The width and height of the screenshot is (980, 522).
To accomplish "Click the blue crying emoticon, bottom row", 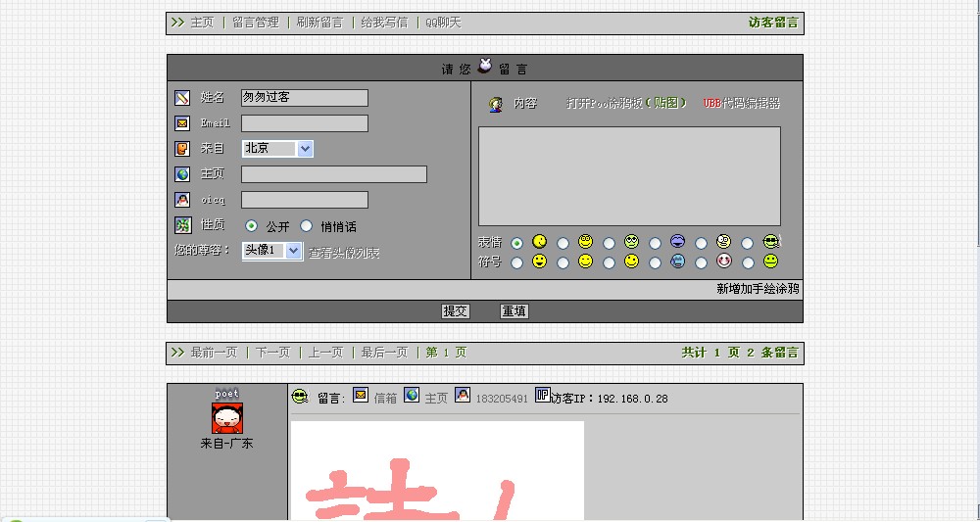I will point(677,261).
